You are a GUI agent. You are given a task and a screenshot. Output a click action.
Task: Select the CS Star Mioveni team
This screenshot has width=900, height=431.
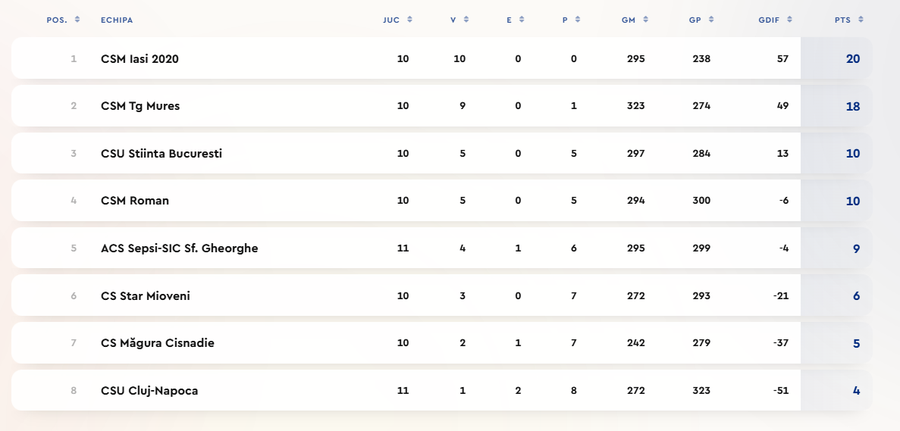145,296
